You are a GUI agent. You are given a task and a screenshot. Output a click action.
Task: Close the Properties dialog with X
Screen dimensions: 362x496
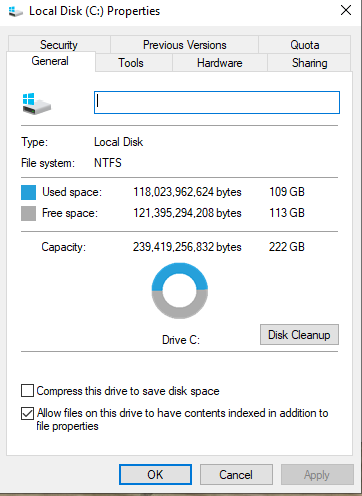click(346, 11)
